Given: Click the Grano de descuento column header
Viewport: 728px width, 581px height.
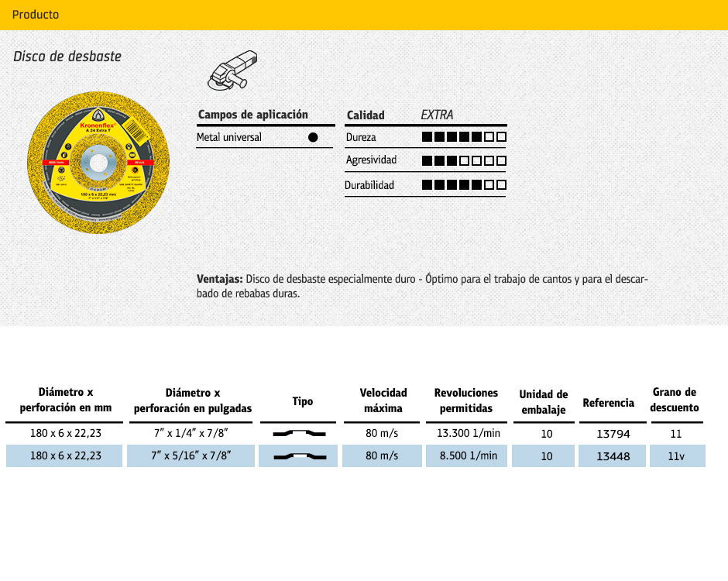Looking at the screenshot, I should click(675, 400).
